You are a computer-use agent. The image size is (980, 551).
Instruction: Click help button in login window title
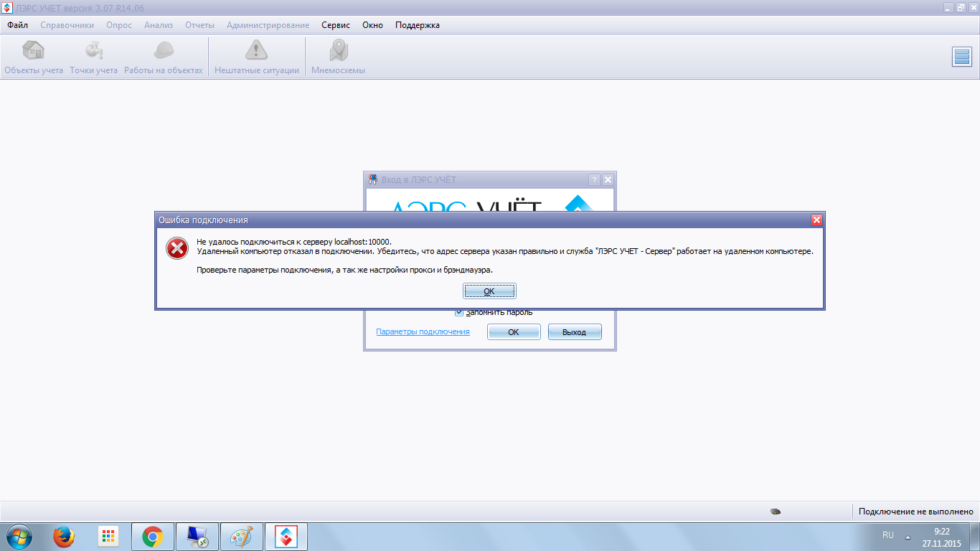[594, 179]
